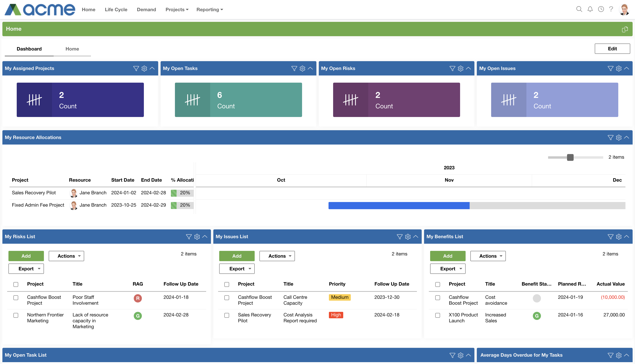635x364 pixels.
Task: Open Export dropdown in My Risks List
Action: (x=26, y=269)
